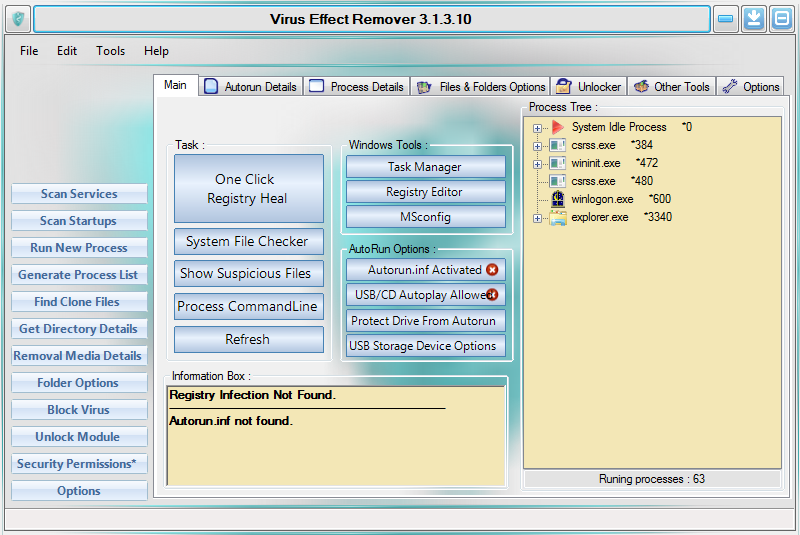Open the Tools menu
Screen dimensions: 800x535
(111, 51)
